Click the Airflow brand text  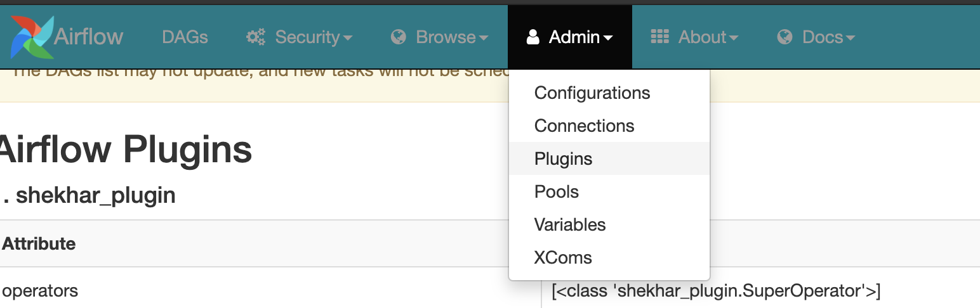coord(88,37)
